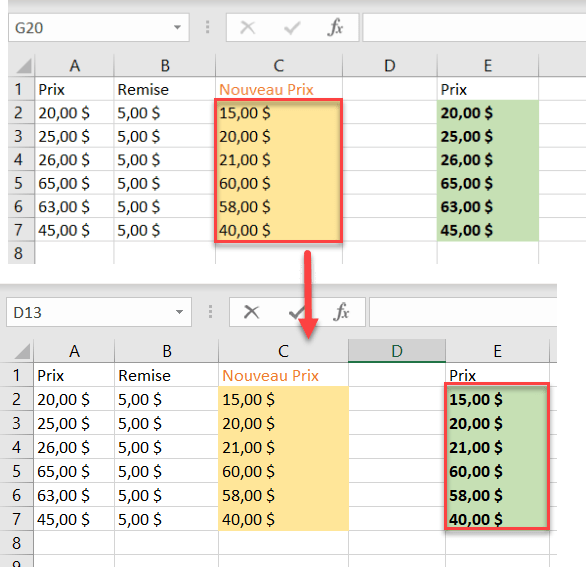Click 'Prix' header in column E, lower sheet
Image resolution: width=586 pixels, height=567 pixels.
click(x=497, y=375)
